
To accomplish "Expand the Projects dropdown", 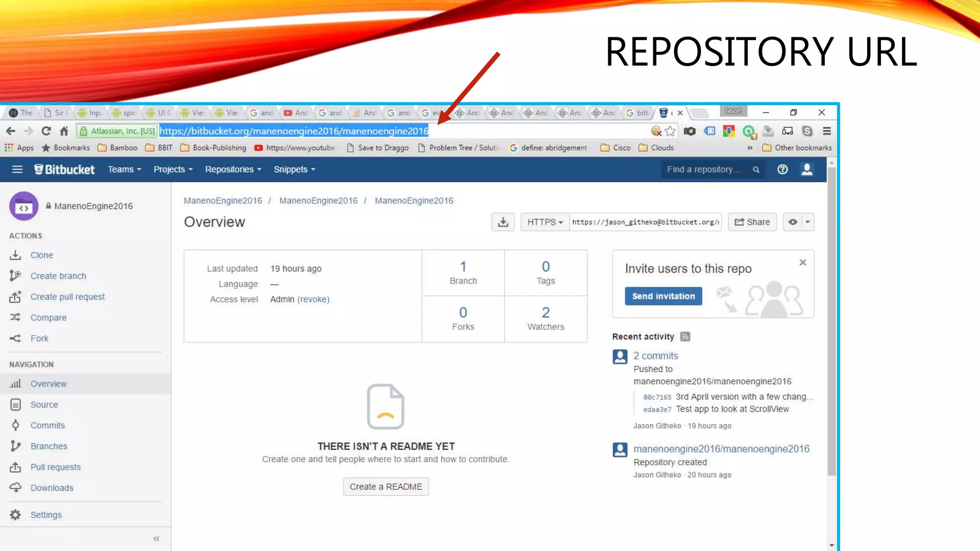I will 173,169.
